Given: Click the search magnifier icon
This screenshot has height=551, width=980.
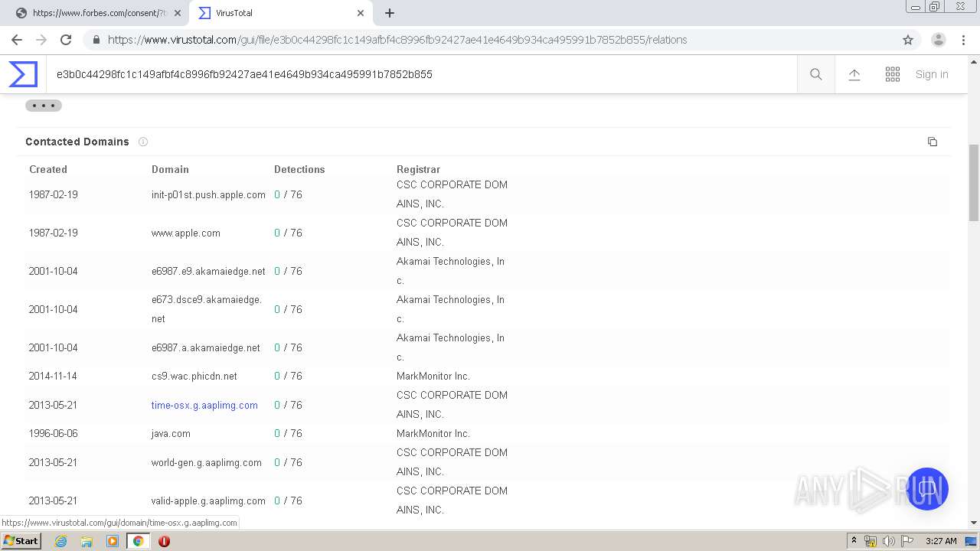Looking at the screenshot, I should pos(816,74).
